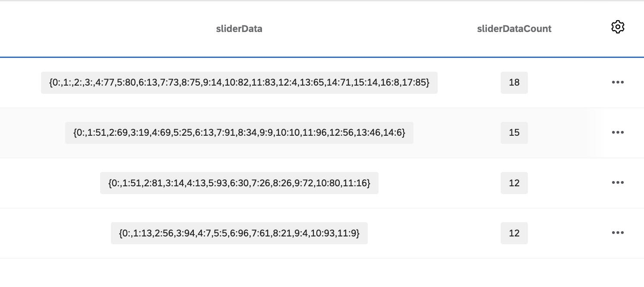Viewport: 644px width, 287px height.
Task: Click the fourth row's count value 12
Action: 514,233
